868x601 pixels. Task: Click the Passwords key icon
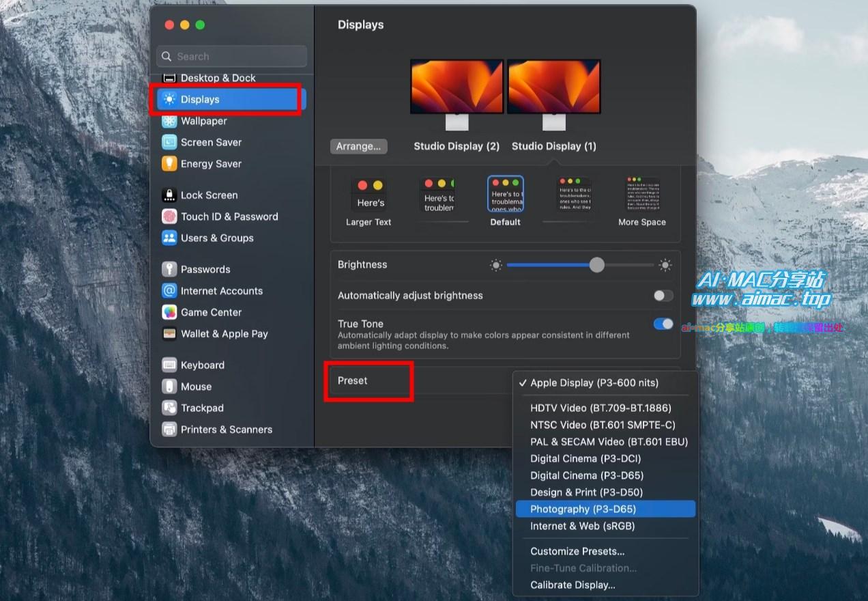pos(169,269)
